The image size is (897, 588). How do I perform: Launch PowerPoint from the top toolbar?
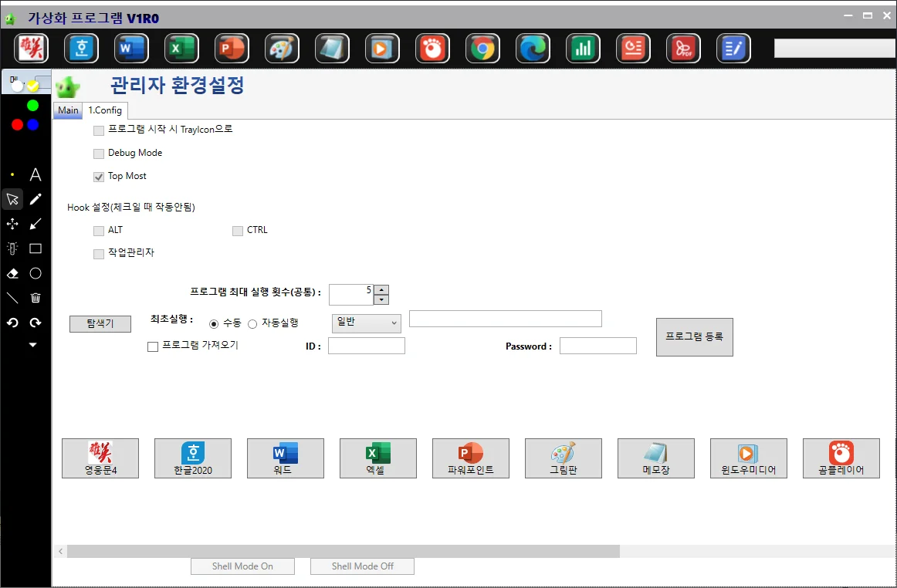(232, 48)
